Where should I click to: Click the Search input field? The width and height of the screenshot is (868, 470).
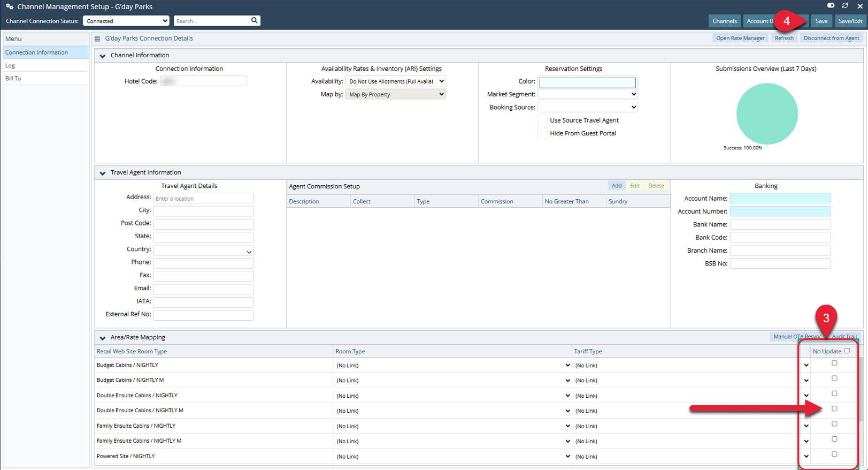(x=212, y=21)
